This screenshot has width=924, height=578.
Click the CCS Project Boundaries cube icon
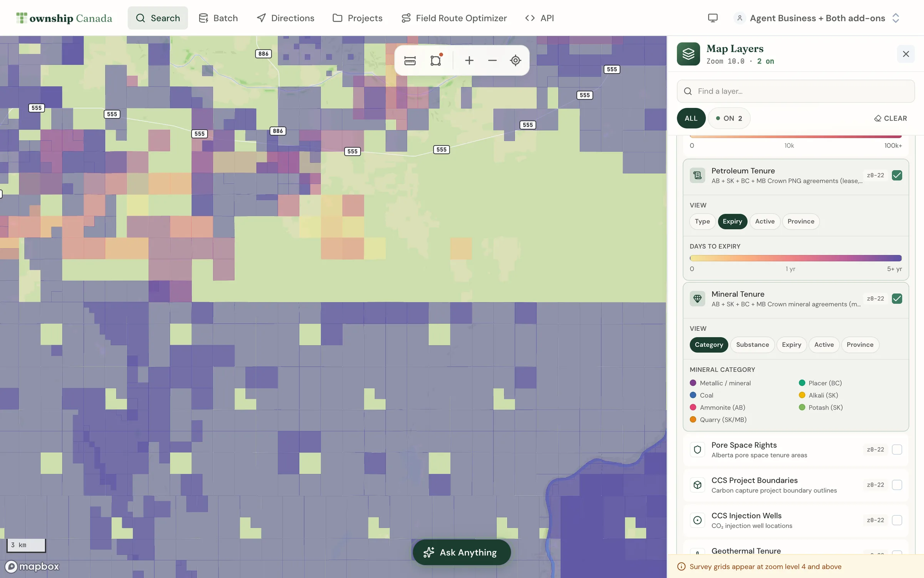pos(697,485)
